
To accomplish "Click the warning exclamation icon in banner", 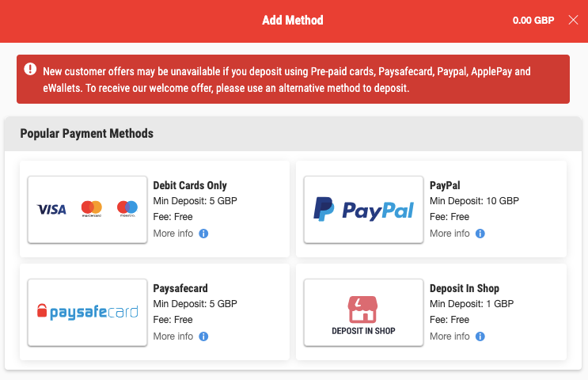I will 30,69.
